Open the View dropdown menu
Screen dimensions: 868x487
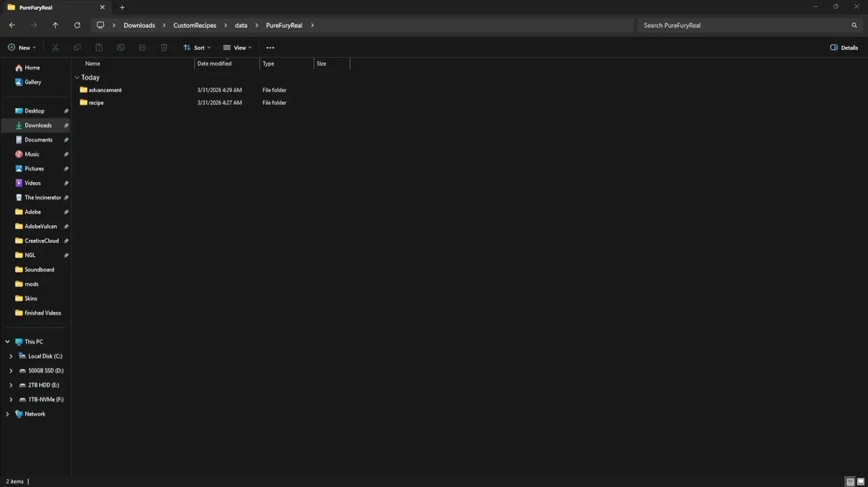pos(237,47)
